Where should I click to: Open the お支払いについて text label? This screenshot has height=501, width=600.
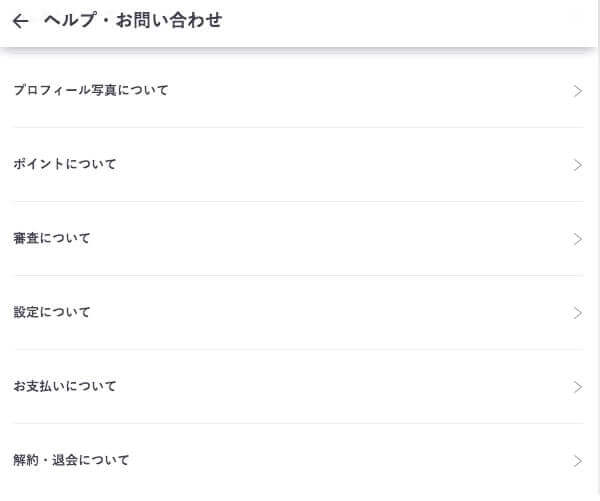(x=65, y=386)
